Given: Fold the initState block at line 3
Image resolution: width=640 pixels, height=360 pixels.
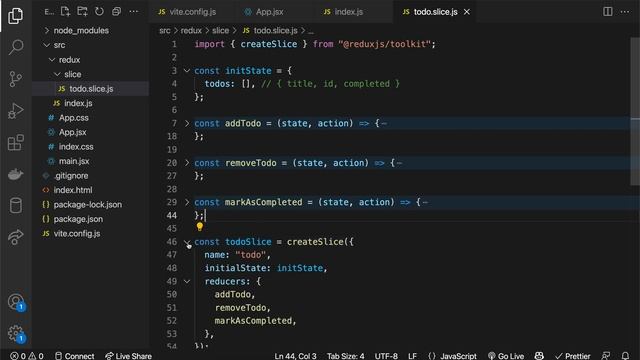Looking at the screenshot, I should coord(187,71).
